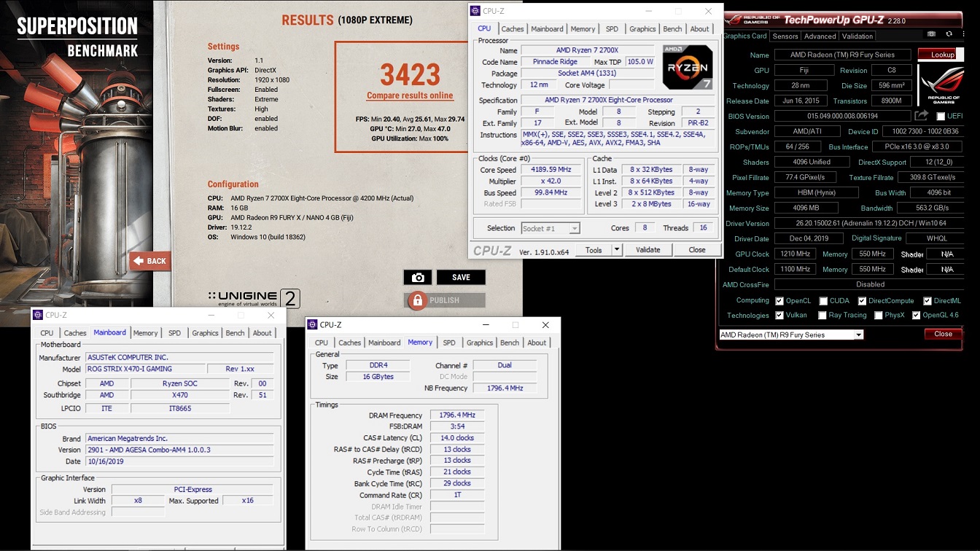Image resolution: width=980 pixels, height=551 pixels.
Task: Click the AMD CrossFire Disabled field
Action: 871,284
